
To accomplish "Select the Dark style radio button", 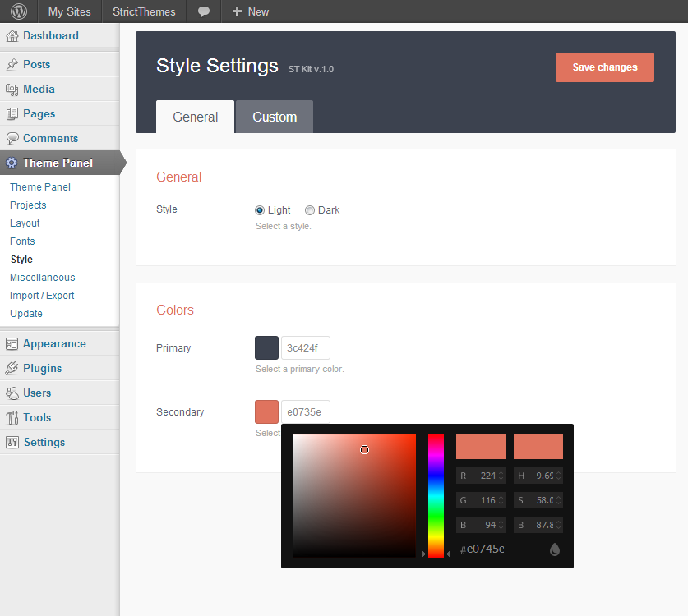I will [310, 210].
